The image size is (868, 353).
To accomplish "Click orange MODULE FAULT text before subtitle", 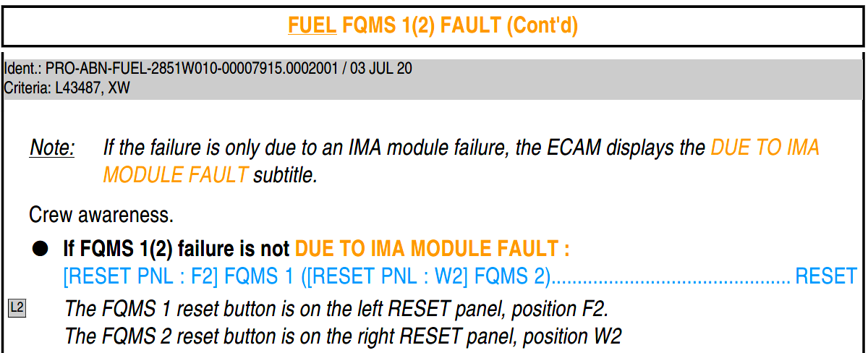I will 175,175.
